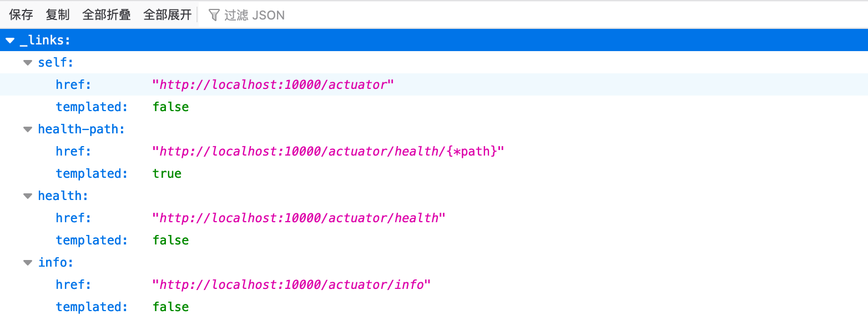The image size is (868, 330).
Task: Collapse the _links root node
Action: pyautogui.click(x=10, y=41)
